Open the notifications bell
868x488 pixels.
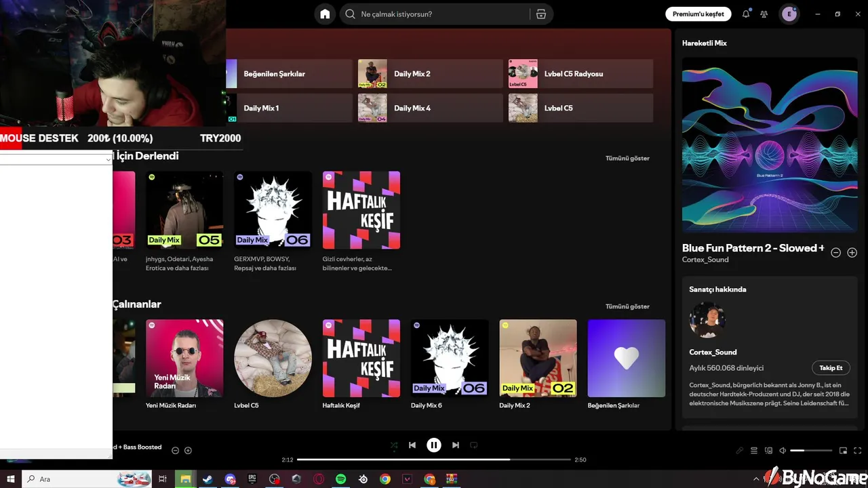pos(746,14)
